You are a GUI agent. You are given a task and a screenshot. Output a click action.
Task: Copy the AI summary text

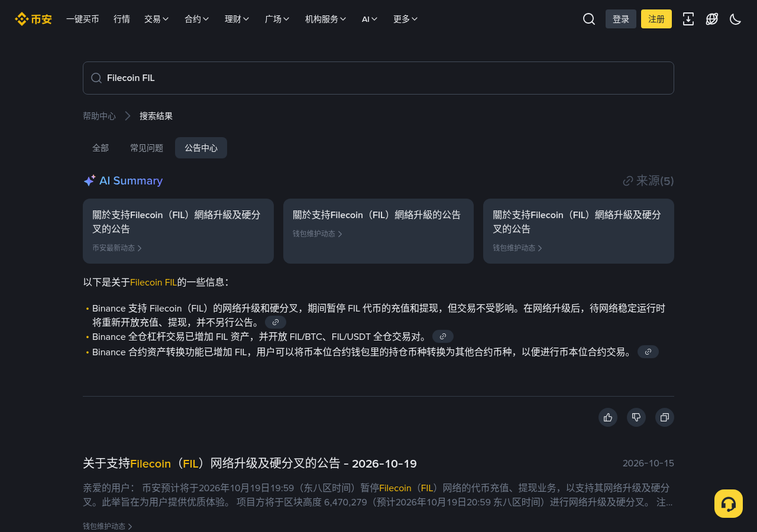tap(665, 417)
